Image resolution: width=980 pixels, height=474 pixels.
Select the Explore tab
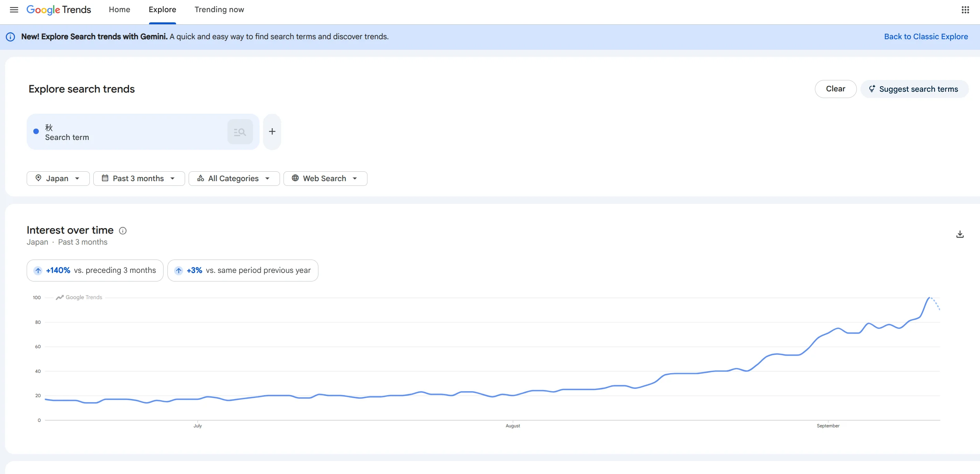(x=162, y=10)
